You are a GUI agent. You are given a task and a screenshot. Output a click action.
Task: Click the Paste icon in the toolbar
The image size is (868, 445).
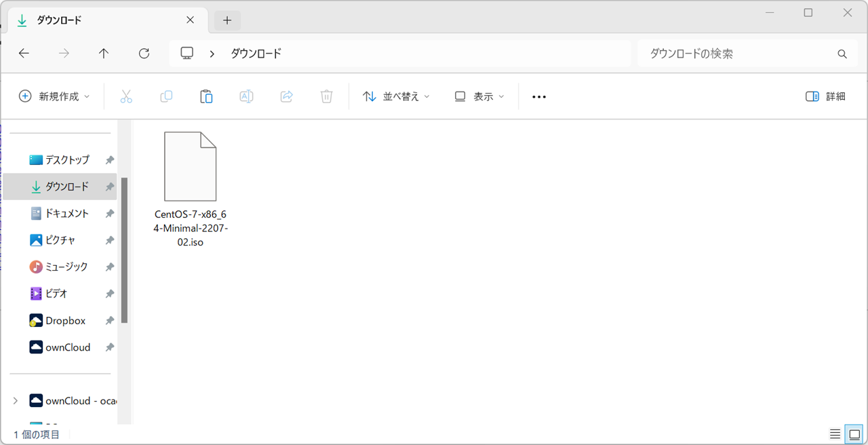point(206,96)
